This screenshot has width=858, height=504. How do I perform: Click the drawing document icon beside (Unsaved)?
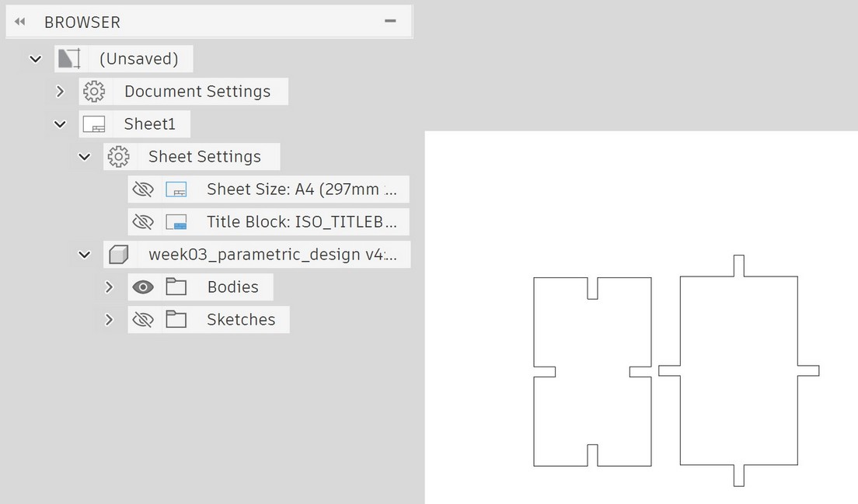(x=69, y=59)
